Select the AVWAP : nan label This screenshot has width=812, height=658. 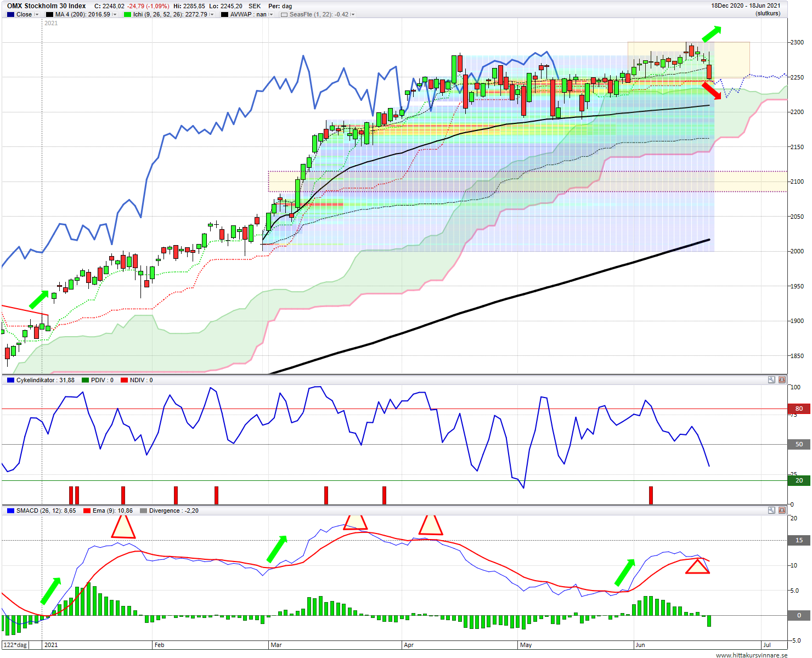[x=249, y=15]
